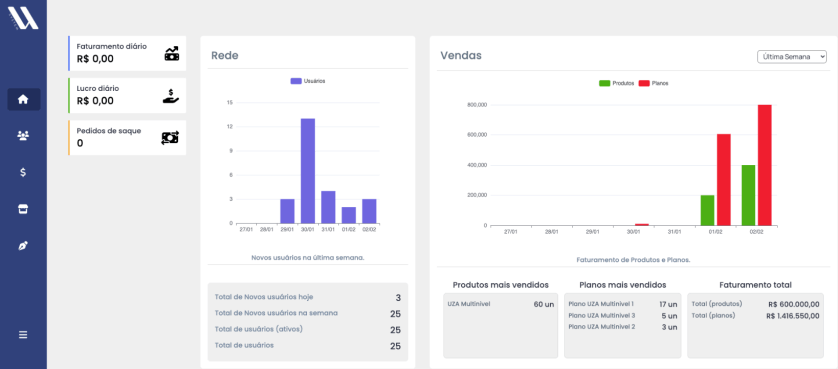Image resolution: width=838 pixels, height=369 pixels.
Task: Toggle the Produtos legend in Vendas chart
Action: tap(617, 83)
